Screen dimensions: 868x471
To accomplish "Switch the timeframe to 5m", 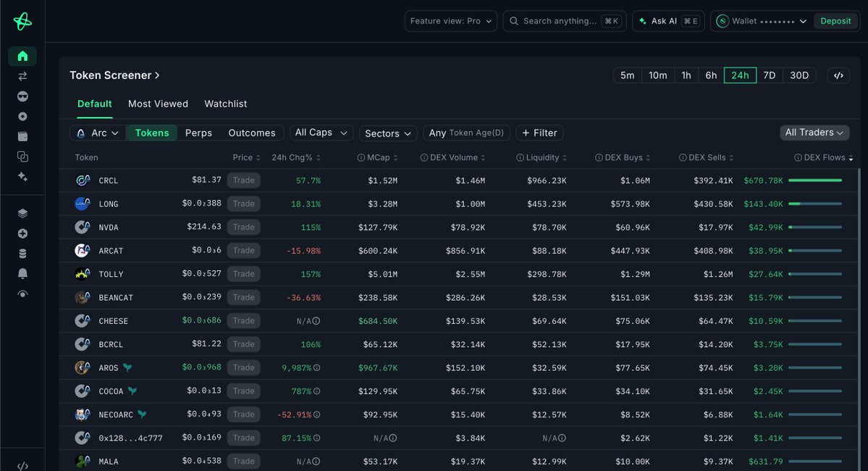I will pyautogui.click(x=627, y=75).
